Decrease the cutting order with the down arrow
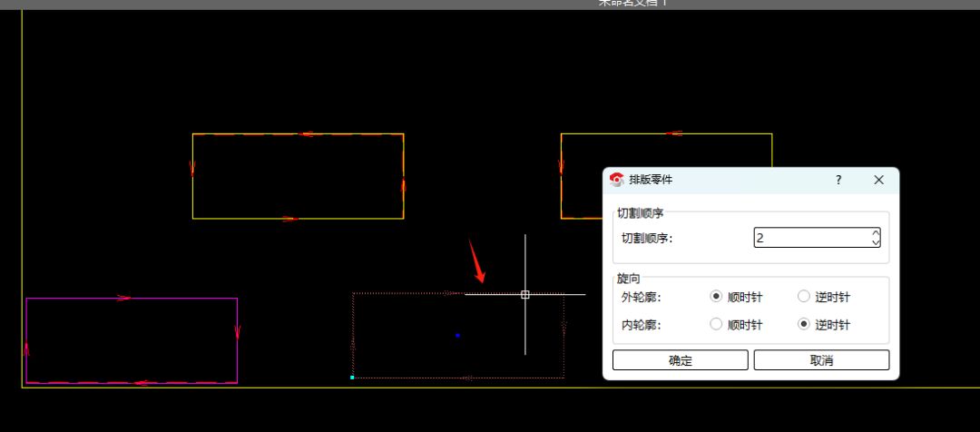The width and height of the screenshot is (980, 432). click(x=876, y=242)
